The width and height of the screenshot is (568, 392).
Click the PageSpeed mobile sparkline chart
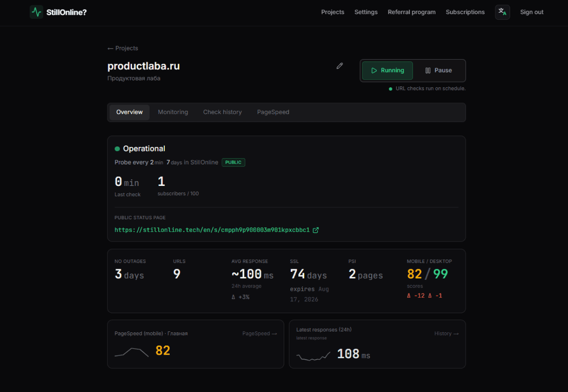click(132, 352)
